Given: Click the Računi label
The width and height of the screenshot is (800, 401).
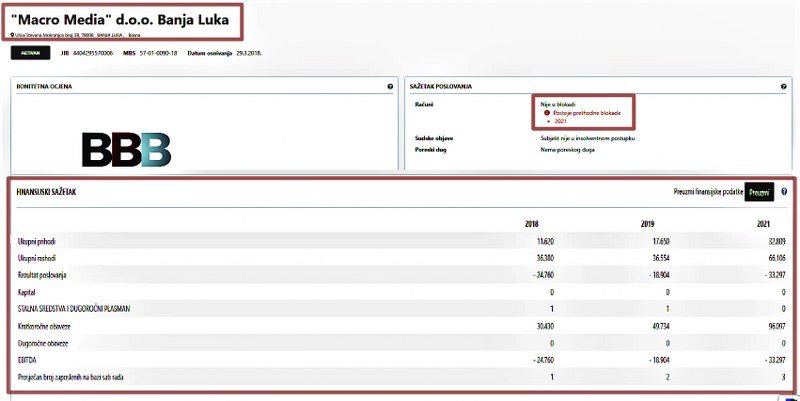Looking at the screenshot, I should coord(424,105).
